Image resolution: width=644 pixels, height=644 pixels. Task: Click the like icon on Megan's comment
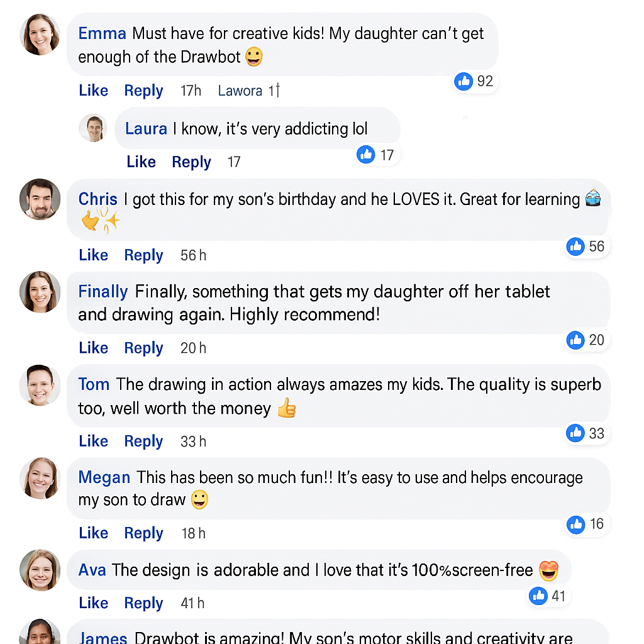tap(575, 524)
